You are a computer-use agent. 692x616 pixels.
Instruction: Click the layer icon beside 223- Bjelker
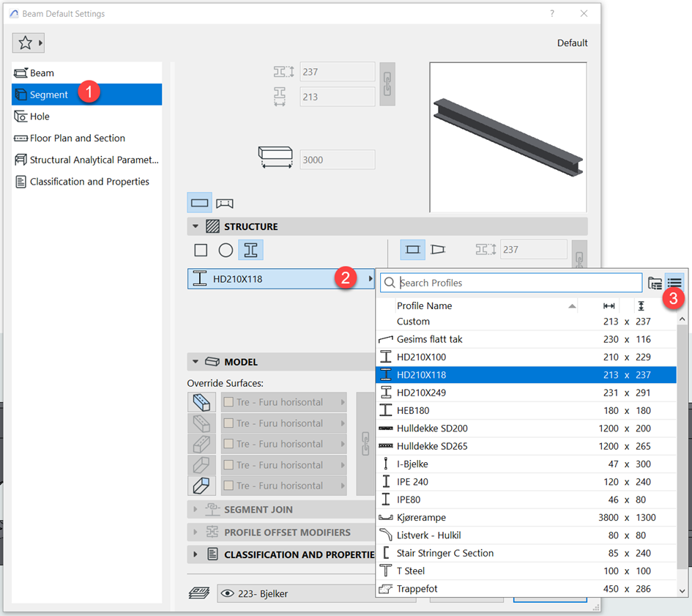(199, 593)
